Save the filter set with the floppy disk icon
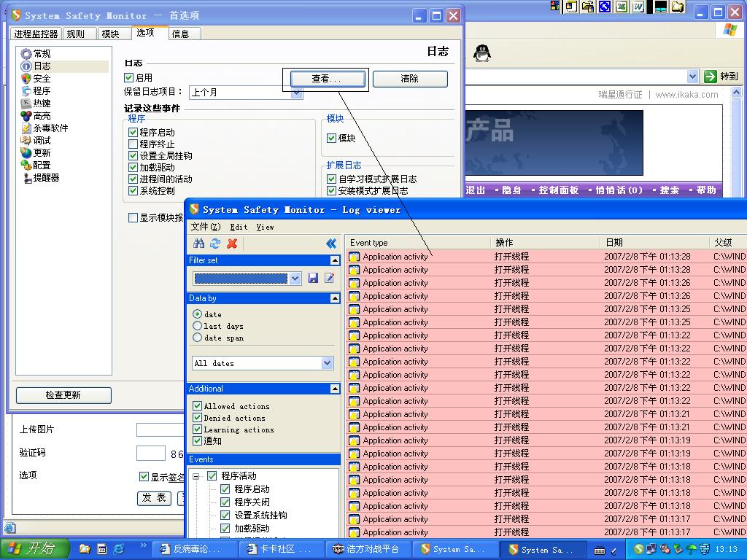 coord(313,278)
